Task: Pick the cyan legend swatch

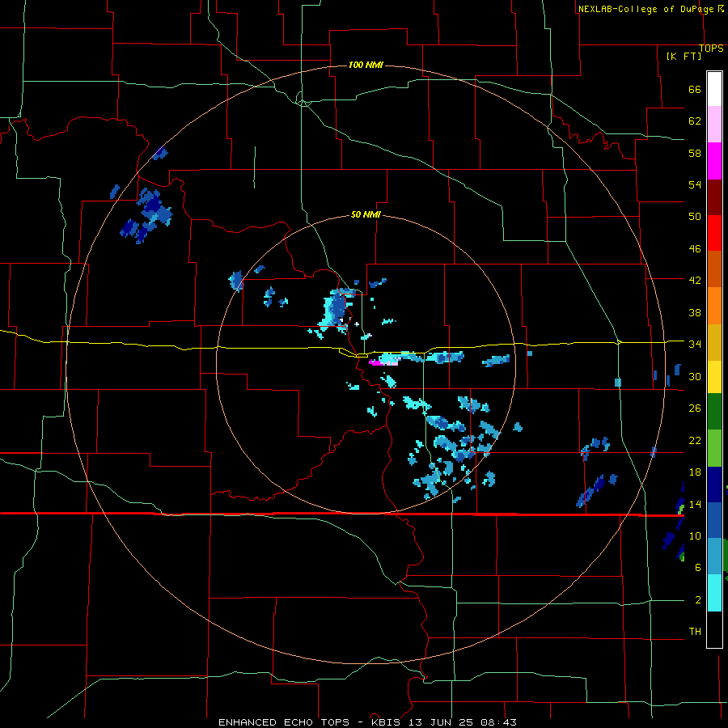Action: coord(714,593)
